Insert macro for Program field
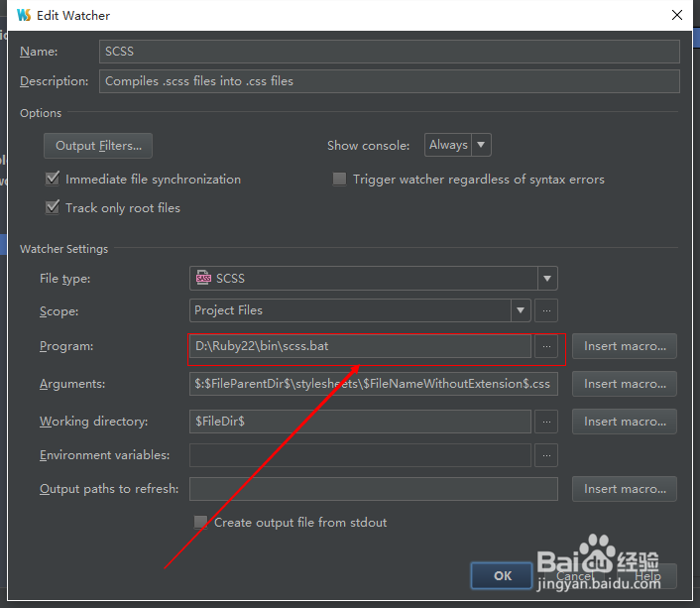Screen dimensions: 700x608 [x=625, y=346]
